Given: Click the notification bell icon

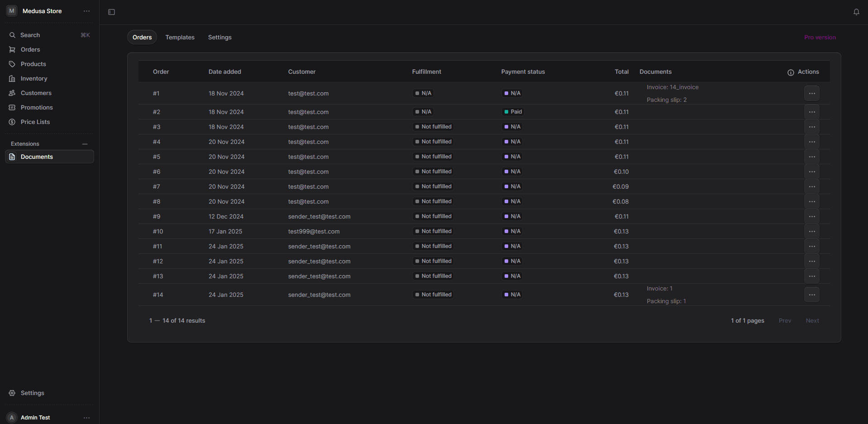Looking at the screenshot, I should coord(857,12).
